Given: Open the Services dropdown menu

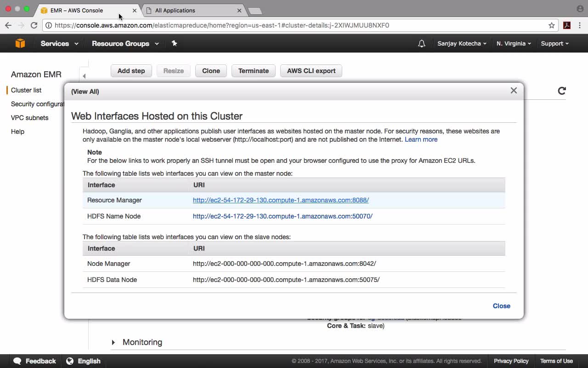Looking at the screenshot, I should 59,44.
